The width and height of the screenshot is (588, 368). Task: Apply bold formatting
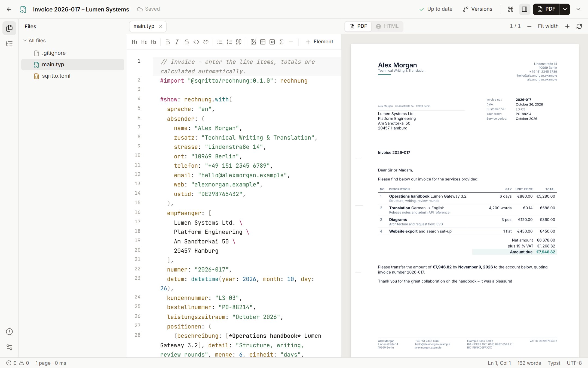coord(168,42)
